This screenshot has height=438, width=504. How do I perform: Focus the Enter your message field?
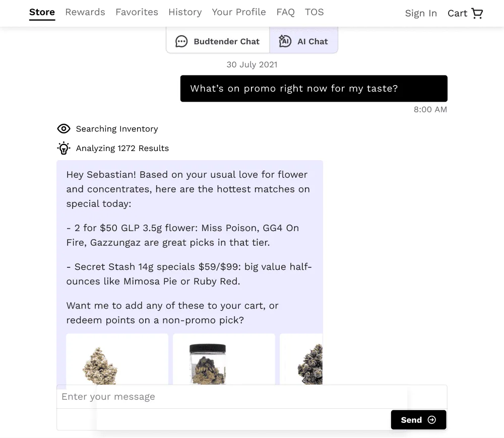pos(251,397)
